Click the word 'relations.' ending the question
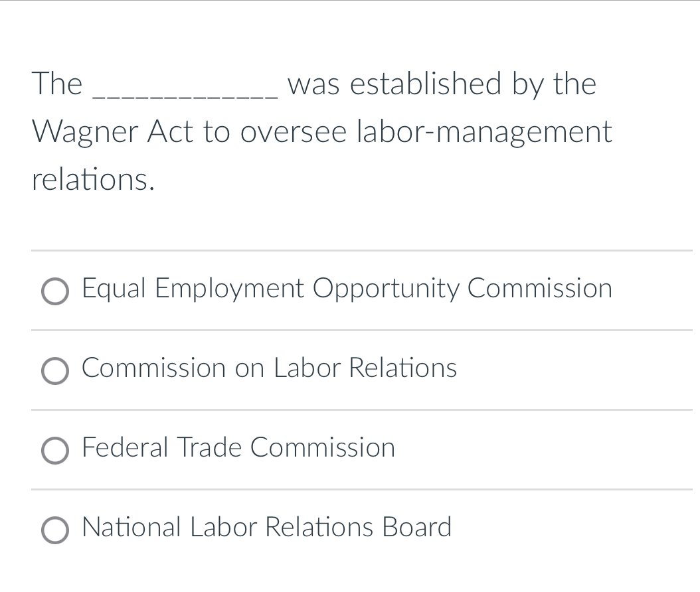This screenshot has height=592, width=700. coord(93,180)
